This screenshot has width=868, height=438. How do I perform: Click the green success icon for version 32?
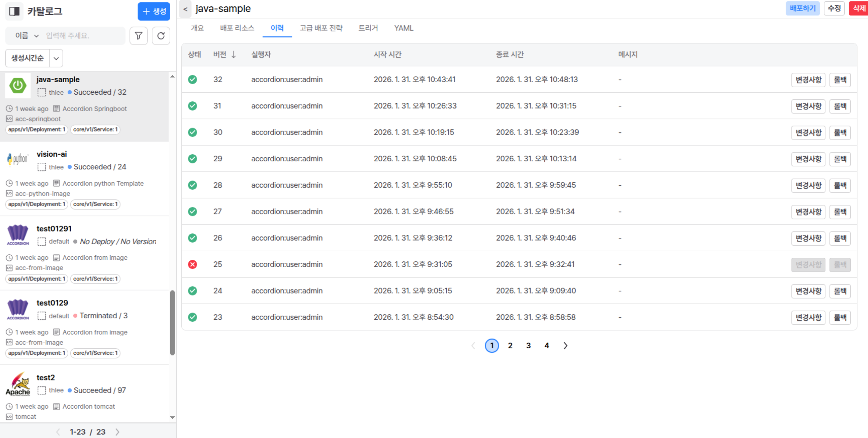point(193,79)
